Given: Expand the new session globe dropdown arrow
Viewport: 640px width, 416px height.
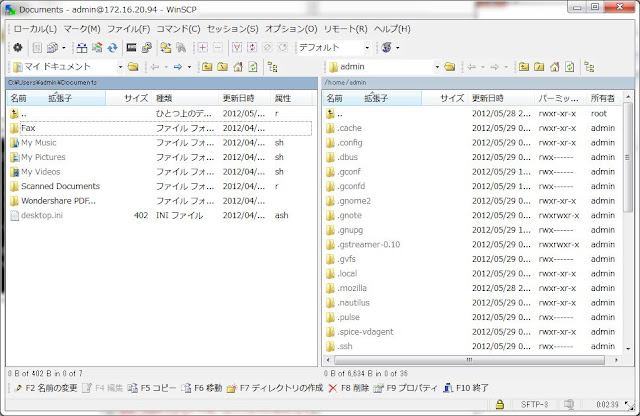Looking at the screenshot, I should pos(398,48).
